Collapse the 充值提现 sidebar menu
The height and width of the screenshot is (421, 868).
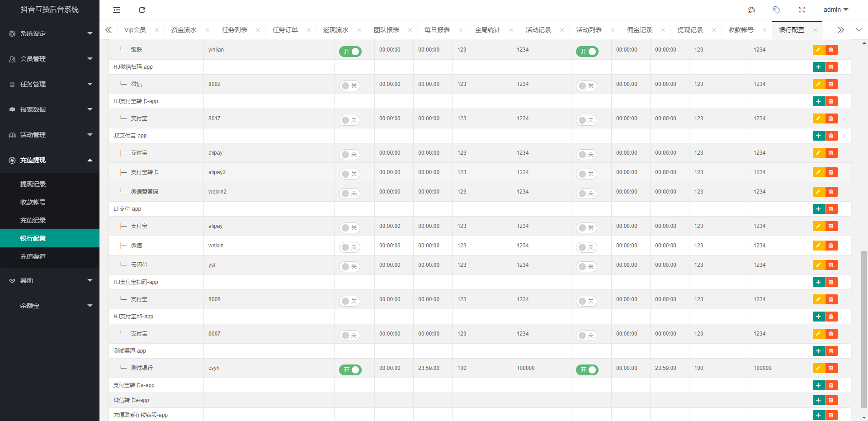click(50, 160)
